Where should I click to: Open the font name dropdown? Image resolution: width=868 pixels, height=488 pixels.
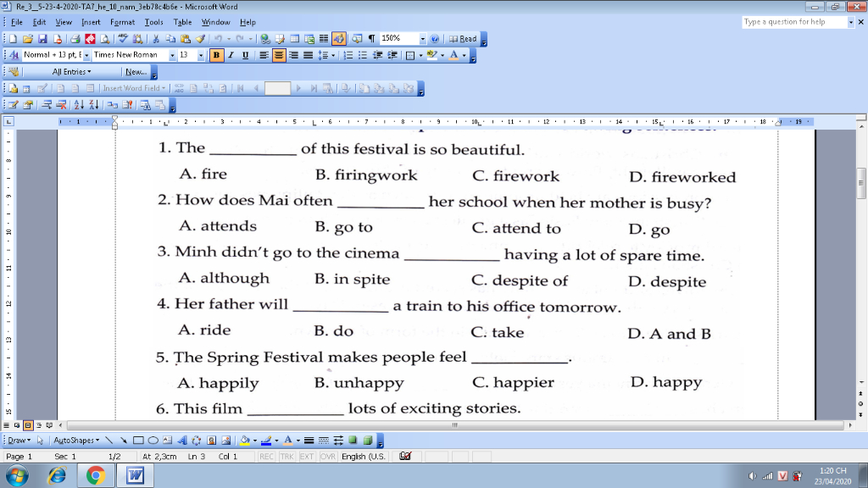tap(172, 55)
